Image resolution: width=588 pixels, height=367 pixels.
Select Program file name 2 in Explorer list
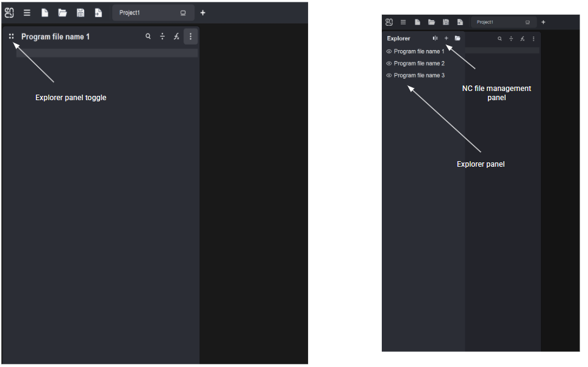419,64
